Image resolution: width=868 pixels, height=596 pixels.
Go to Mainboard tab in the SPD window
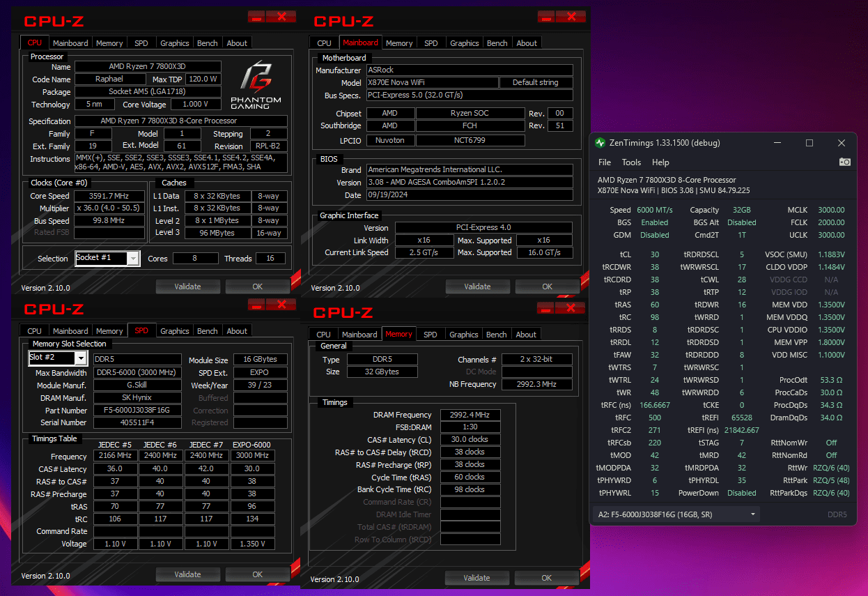tap(70, 331)
